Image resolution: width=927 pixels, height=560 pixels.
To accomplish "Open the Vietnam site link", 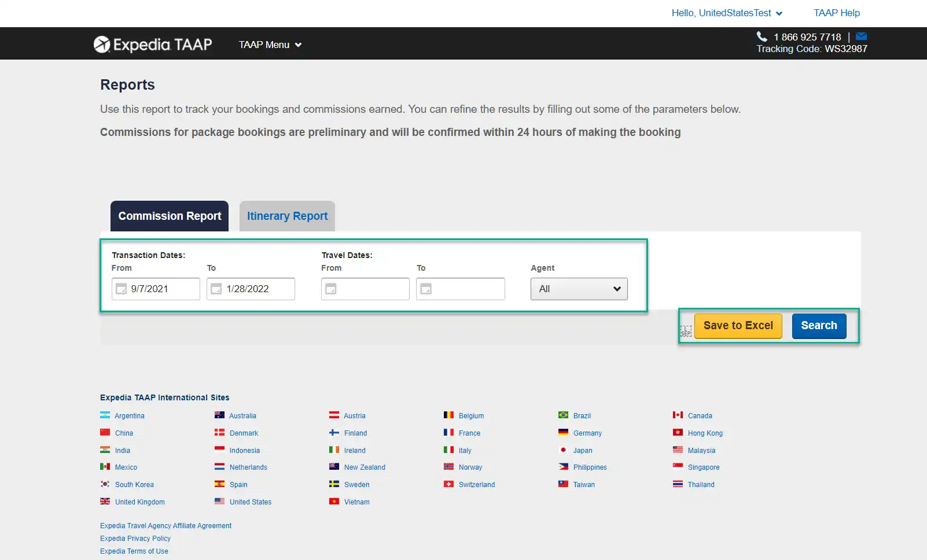I will [356, 502].
